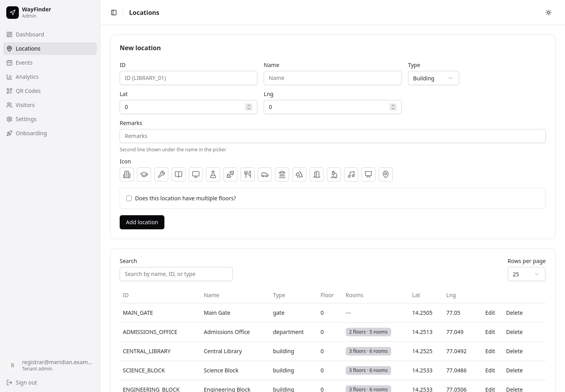Click the SCIENCE_BLOCK ID cell
The height and width of the screenshot is (392, 565).
[x=144, y=370]
